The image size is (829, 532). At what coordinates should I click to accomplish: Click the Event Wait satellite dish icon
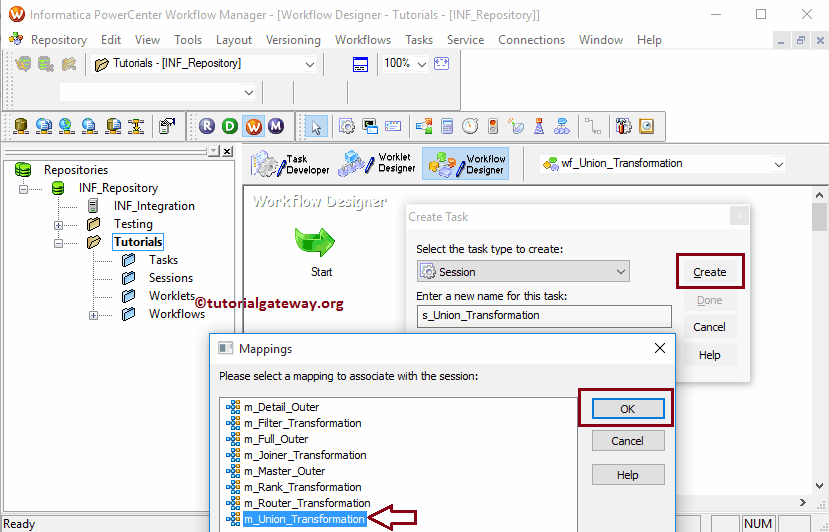point(516,126)
